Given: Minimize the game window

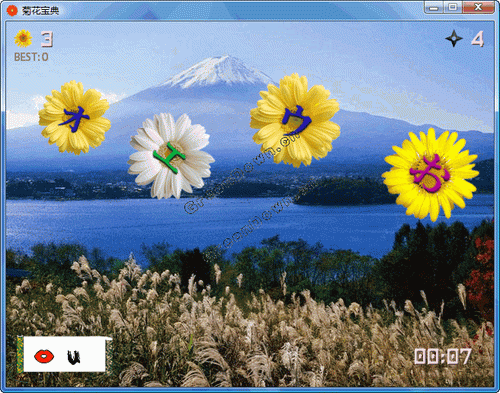Looking at the screenshot, I should coord(433,7).
